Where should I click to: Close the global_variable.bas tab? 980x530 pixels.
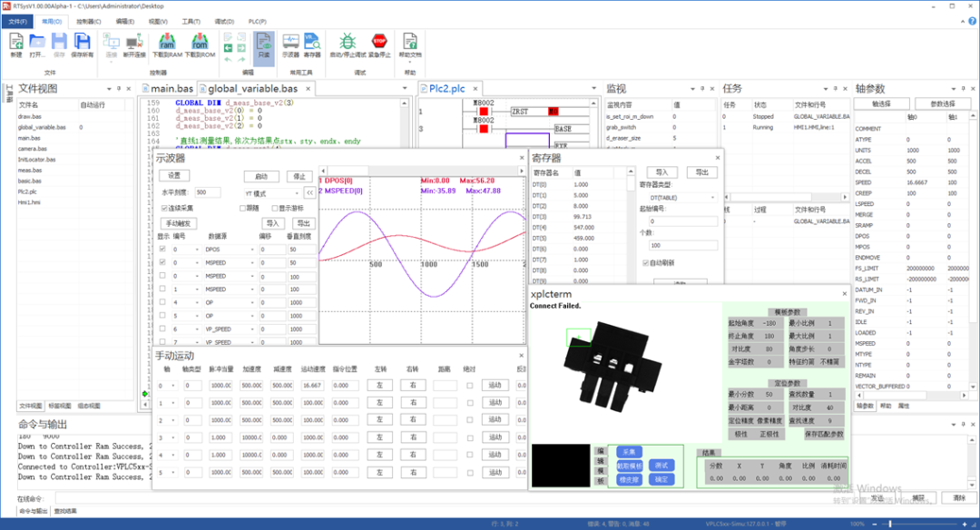[309, 89]
